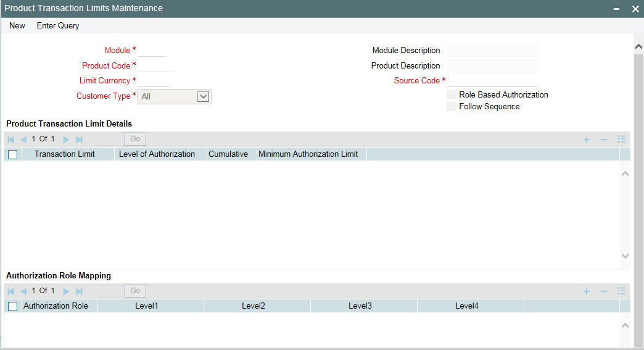644x350 pixels.
Task: Click the Module Description field
Action: pos(493,50)
